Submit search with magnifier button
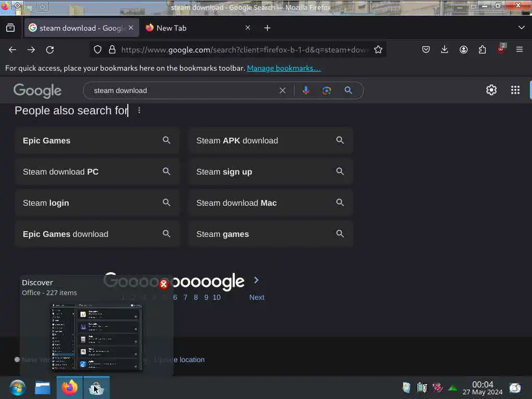 348,90
